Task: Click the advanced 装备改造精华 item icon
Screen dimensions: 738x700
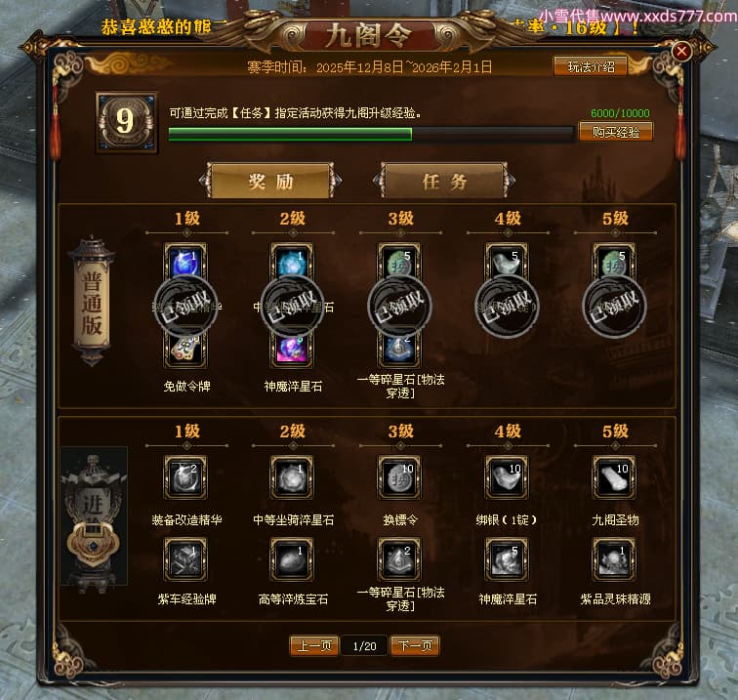Action: click(185, 476)
